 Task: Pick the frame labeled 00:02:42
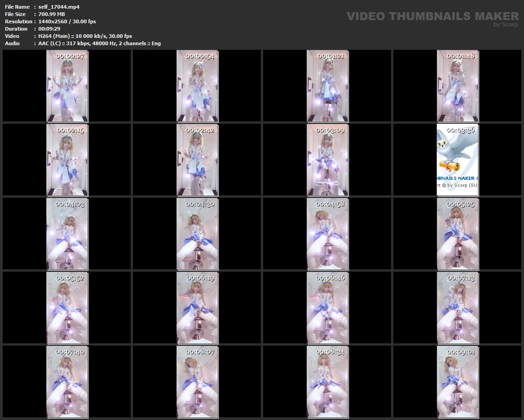[x=197, y=160]
